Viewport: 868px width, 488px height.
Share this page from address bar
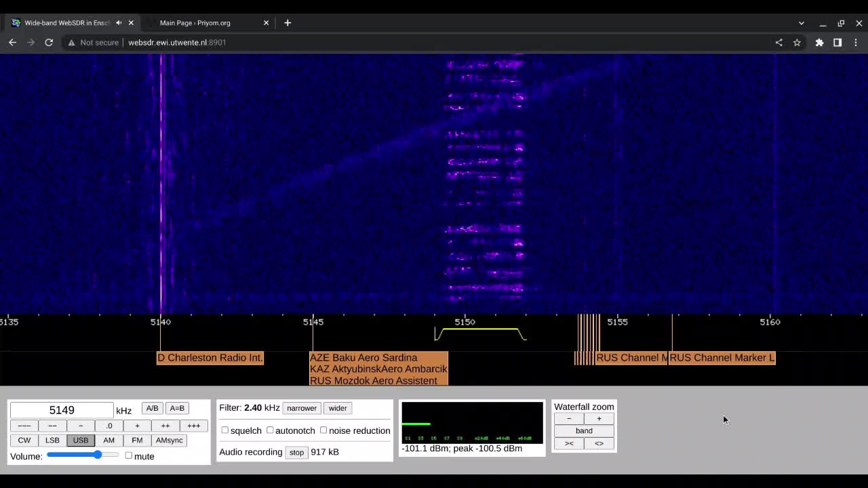pyautogui.click(x=778, y=42)
